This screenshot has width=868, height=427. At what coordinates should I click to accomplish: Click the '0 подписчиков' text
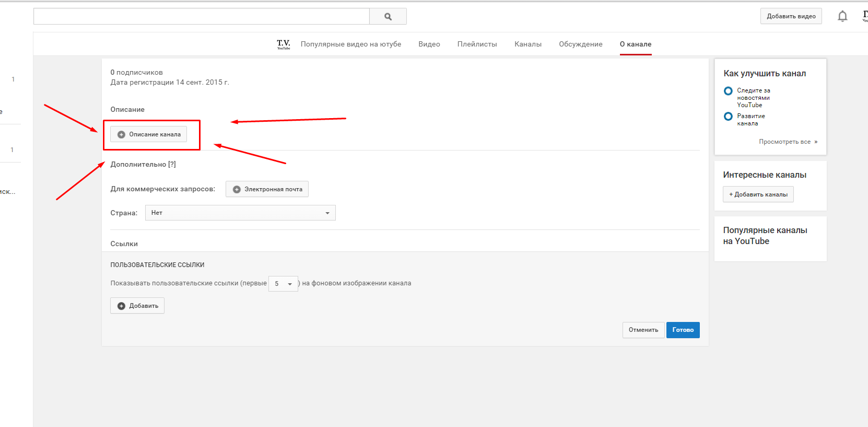point(137,73)
